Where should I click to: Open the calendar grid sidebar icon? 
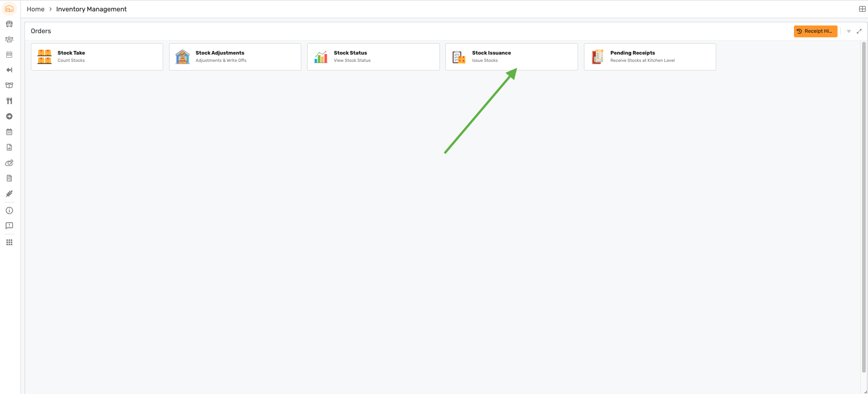[9, 132]
